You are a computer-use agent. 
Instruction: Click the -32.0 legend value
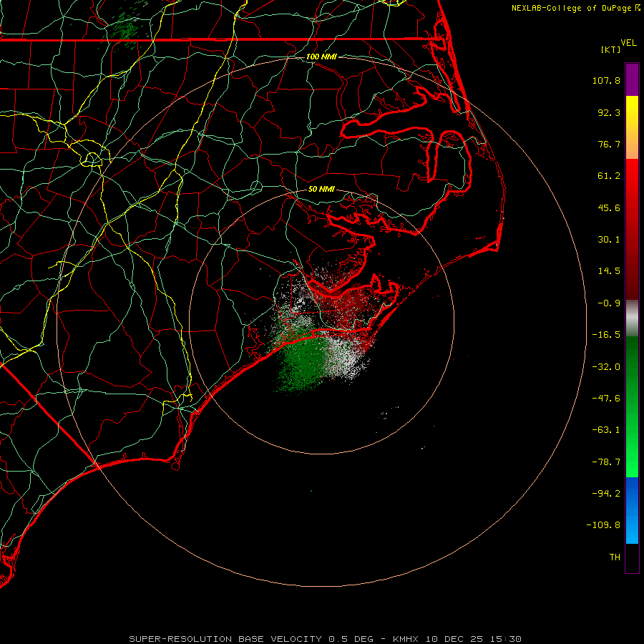(606, 367)
